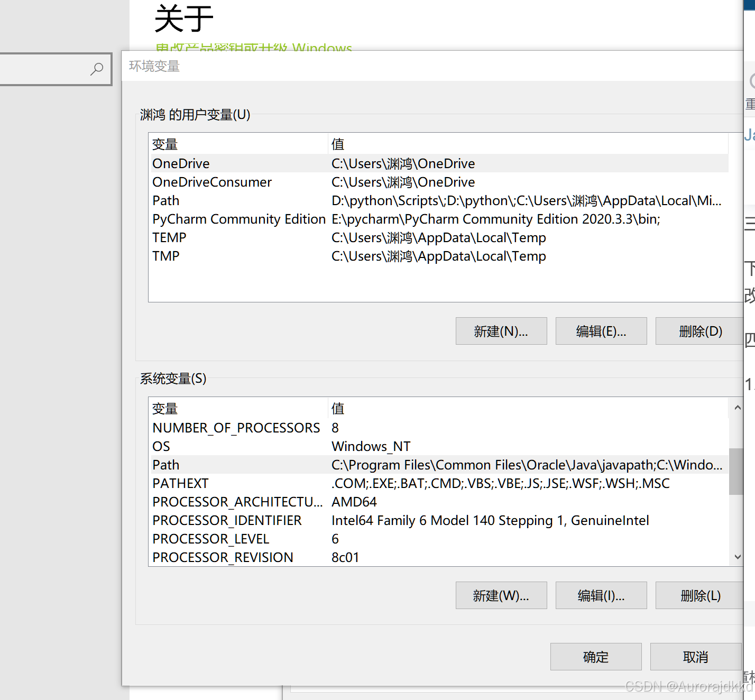This screenshot has width=755, height=700.
Task: Click the search magnifier icon
Action: [97, 69]
